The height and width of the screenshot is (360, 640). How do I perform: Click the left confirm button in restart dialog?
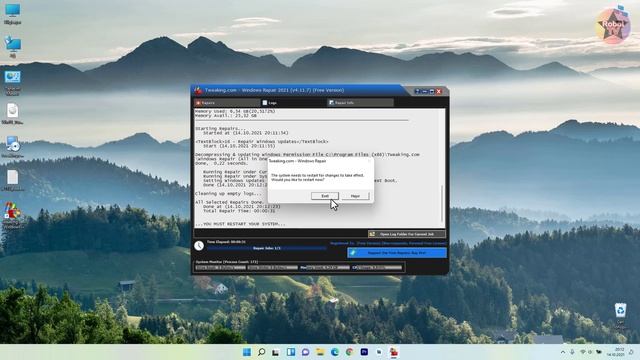(x=325, y=196)
